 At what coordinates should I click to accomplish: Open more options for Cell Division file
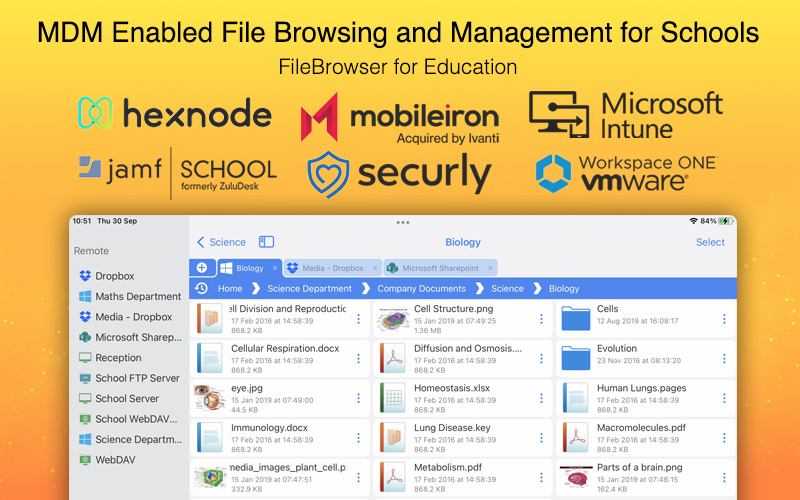tap(358, 319)
